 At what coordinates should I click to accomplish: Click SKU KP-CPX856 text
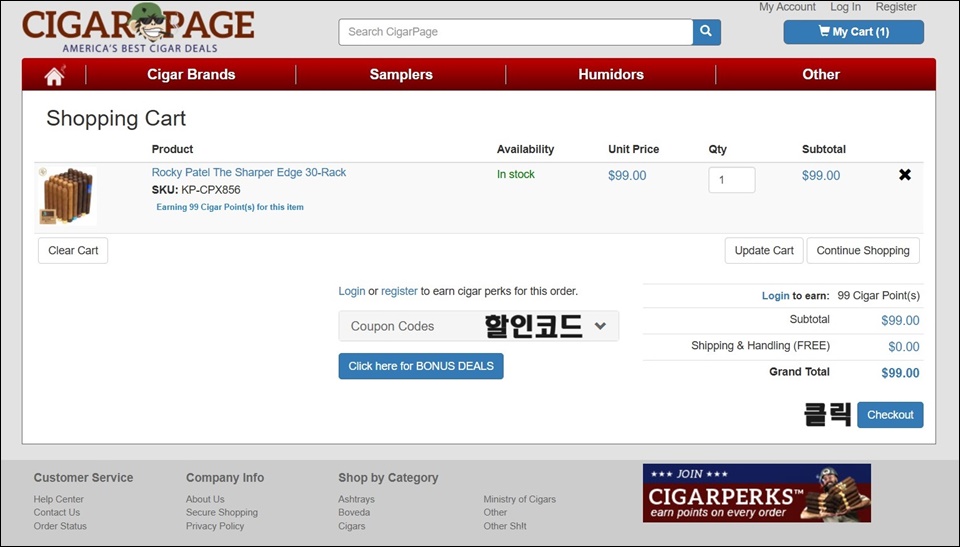[196, 190]
